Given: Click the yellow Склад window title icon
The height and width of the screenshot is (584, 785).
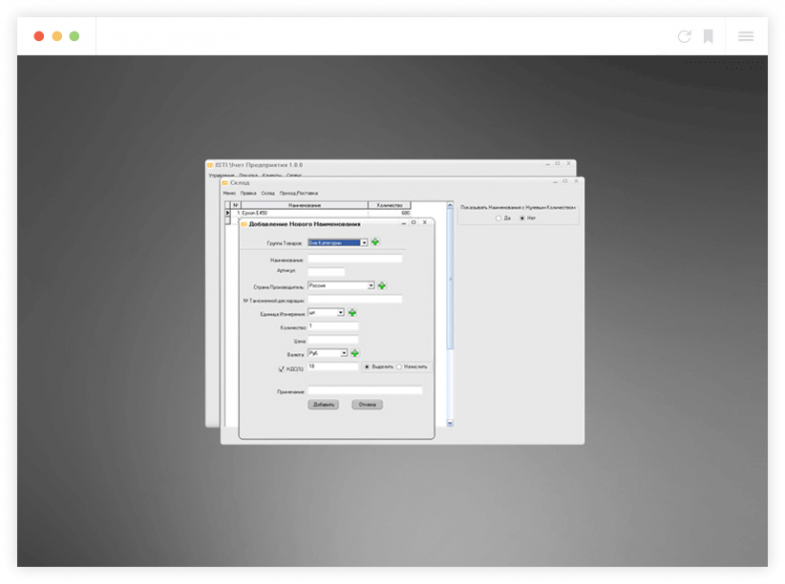Looking at the screenshot, I should [225, 183].
